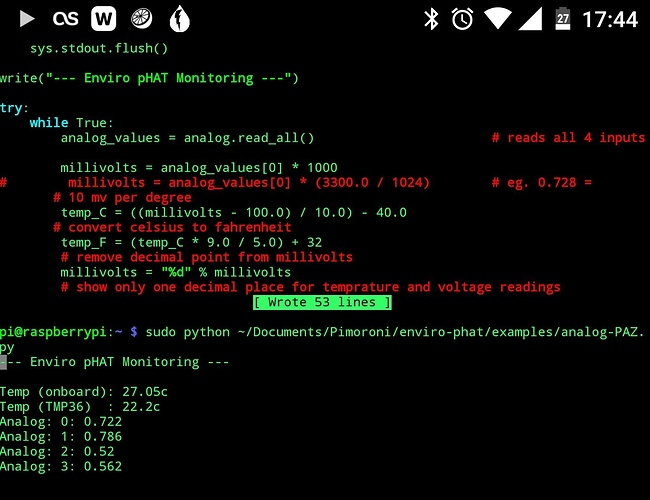
Task: Click the sys.stdout.flush() line
Action: coord(99,49)
